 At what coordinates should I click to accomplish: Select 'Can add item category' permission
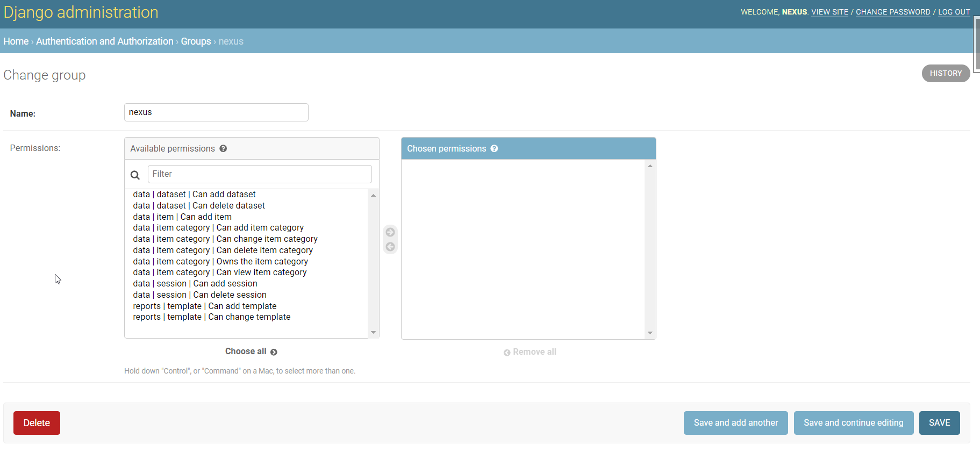click(x=247, y=228)
